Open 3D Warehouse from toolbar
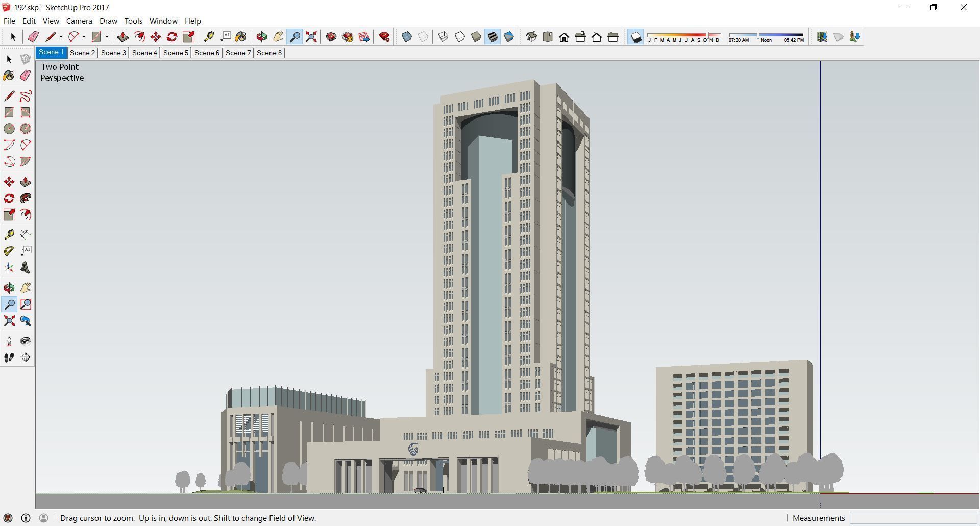Viewport: 980px width, 526px height. (331, 37)
